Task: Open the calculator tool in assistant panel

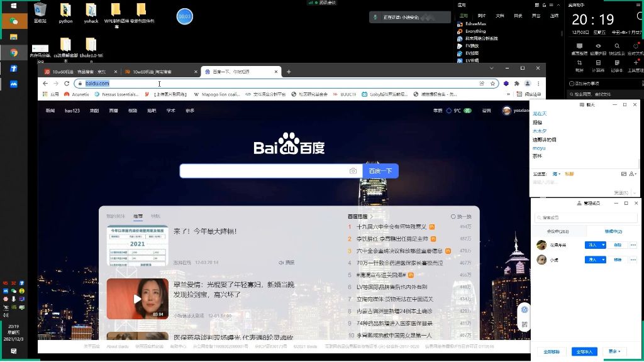Action: pyautogui.click(x=598, y=65)
